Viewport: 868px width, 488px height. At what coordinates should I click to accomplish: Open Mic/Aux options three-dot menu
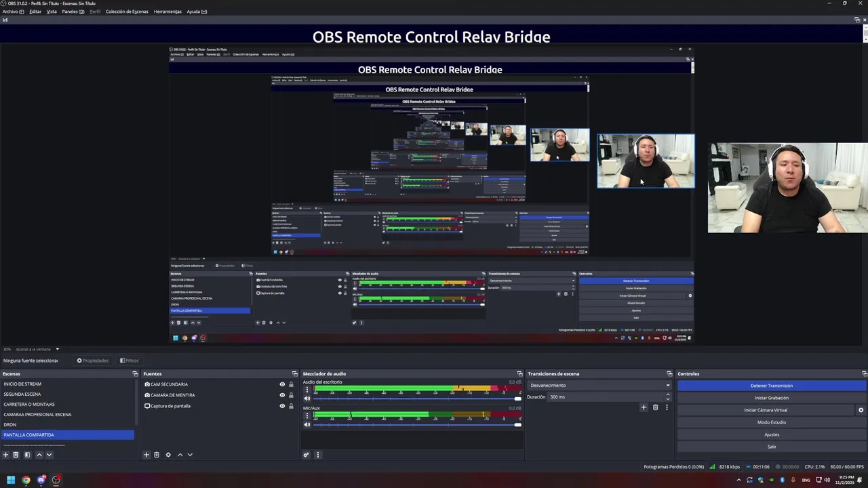307,415
